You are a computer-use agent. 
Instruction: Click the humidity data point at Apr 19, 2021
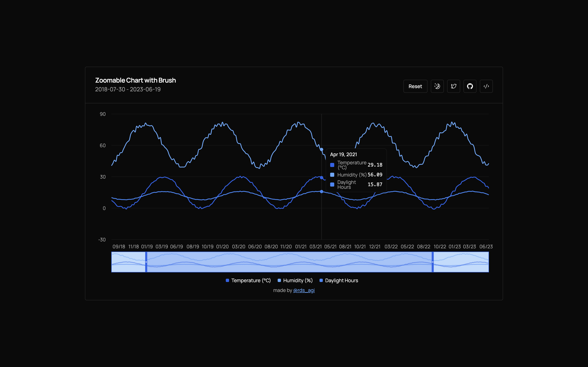click(x=321, y=149)
